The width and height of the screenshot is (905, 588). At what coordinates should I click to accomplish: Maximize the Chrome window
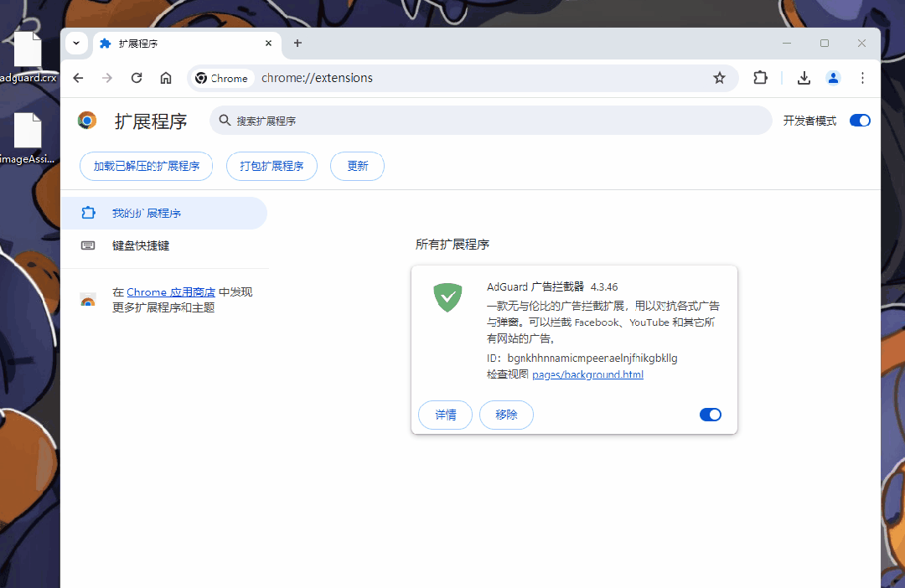[x=825, y=44]
